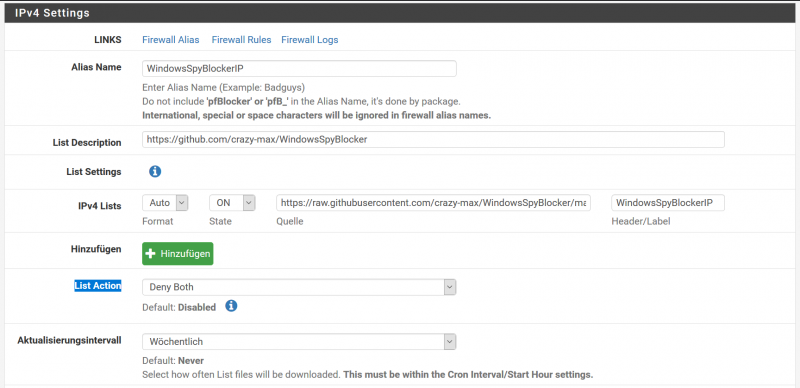
Task: Click the Hinzufügen label on the left
Action: tap(96, 249)
